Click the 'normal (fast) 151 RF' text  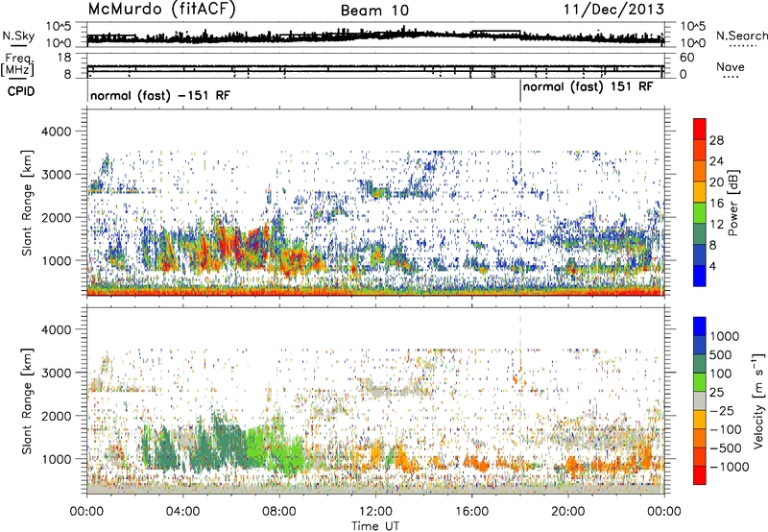coord(588,87)
